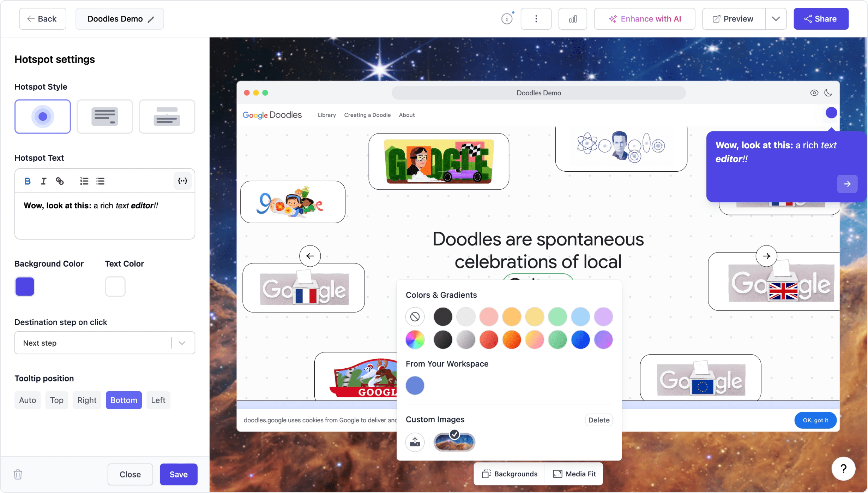The image size is (868, 493).
Task: Click the Preview button
Action: [734, 19]
